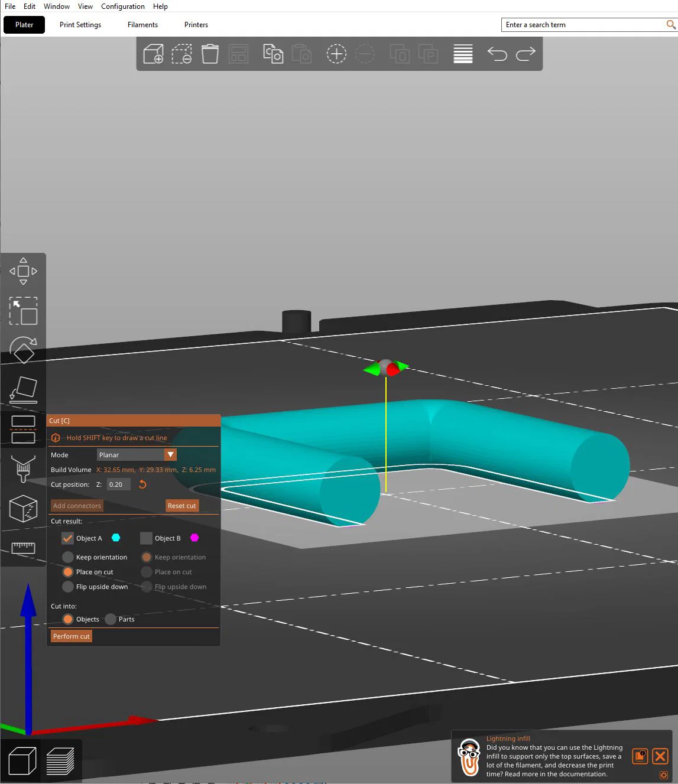678x784 pixels.
Task: Click the search term input field
Action: click(584, 25)
